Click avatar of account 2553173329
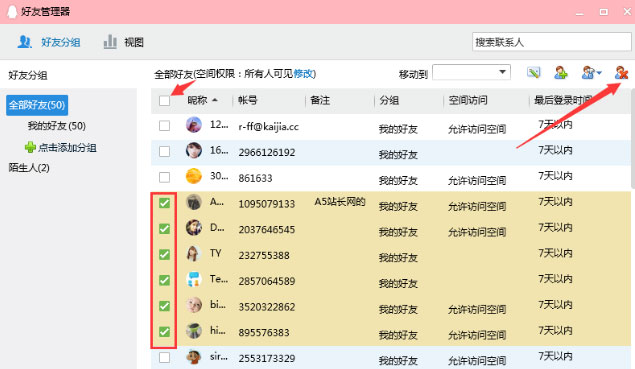 point(194,357)
